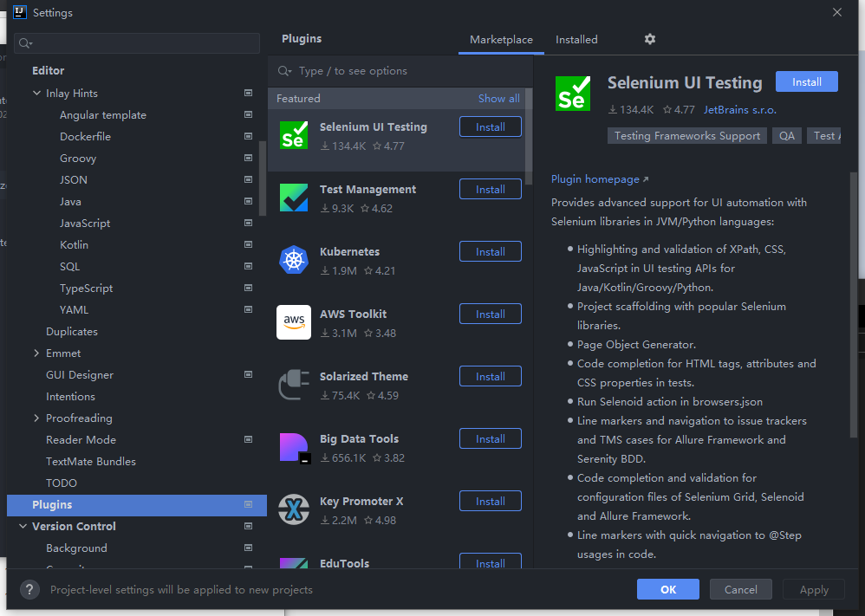
Task: Install the Solarized Theme plugin
Action: click(491, 376)
